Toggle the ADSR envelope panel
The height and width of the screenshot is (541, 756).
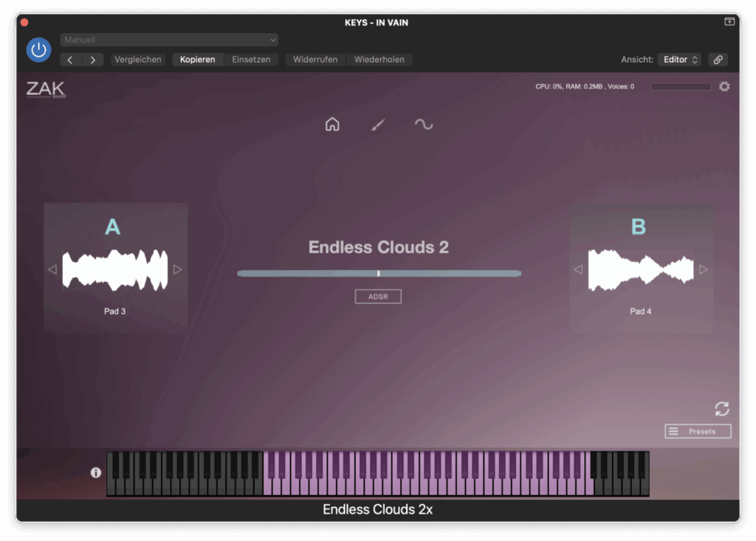[x=378, y=297]
